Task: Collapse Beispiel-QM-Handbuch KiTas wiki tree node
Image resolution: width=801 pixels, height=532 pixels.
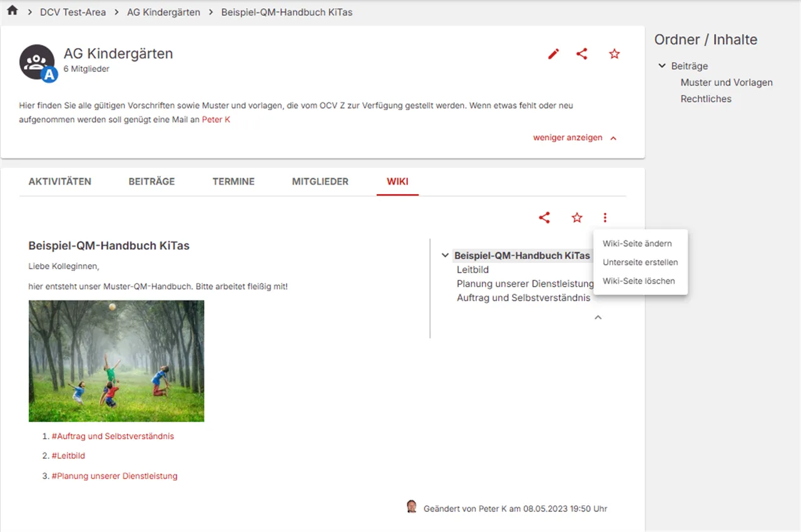Action: (445, 255)
